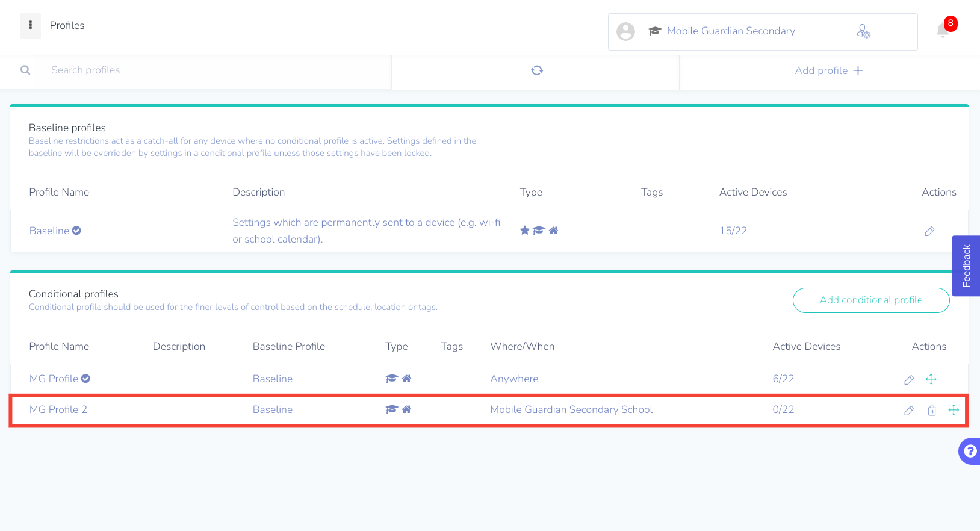Click Mobile Guardian Secondary School location
The width and height of the screenshot is (980, 531).
click(571, 409)
